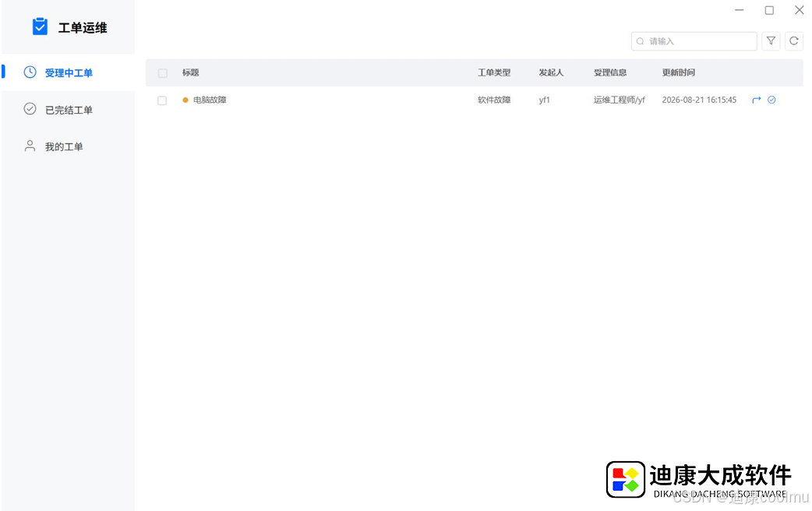Viewport: 812px width, 511px height.
Task: Click the 2026-08-21 16:15:45 timestamp
Action: (x=699, y=100)
